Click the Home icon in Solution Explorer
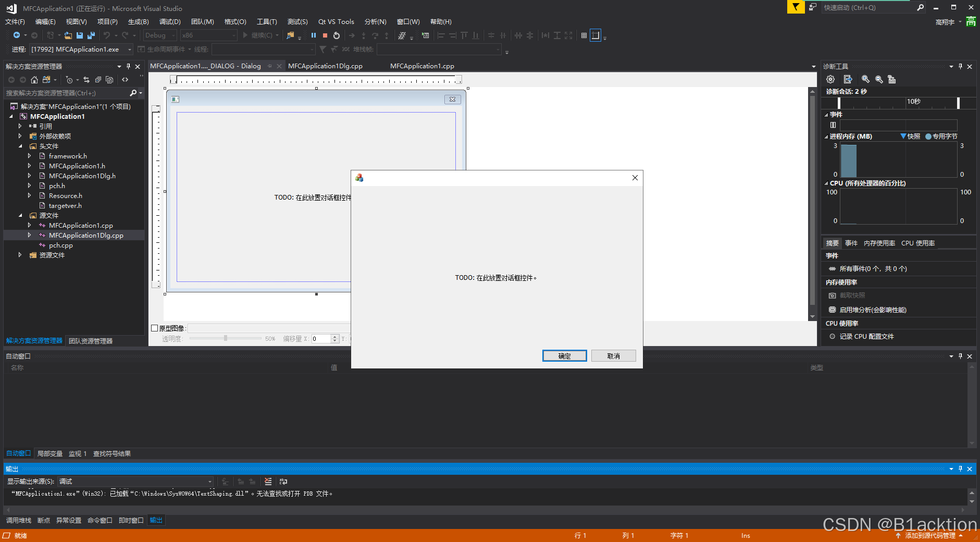 [x=34, y=80]
